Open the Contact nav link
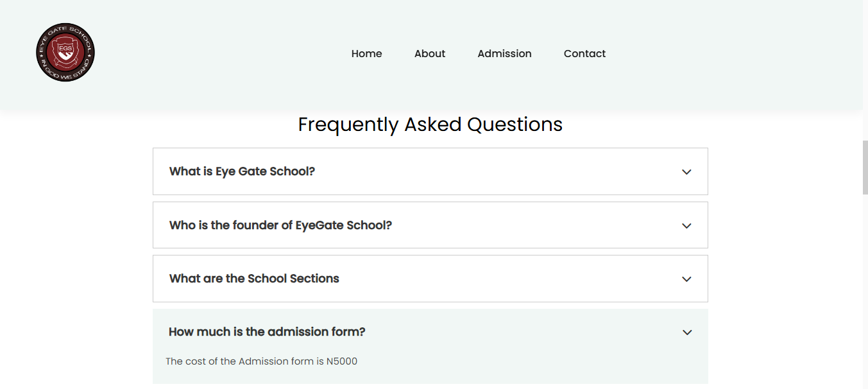Image resolution: width=868 pixels, height=389 pixels. [584, 54]
